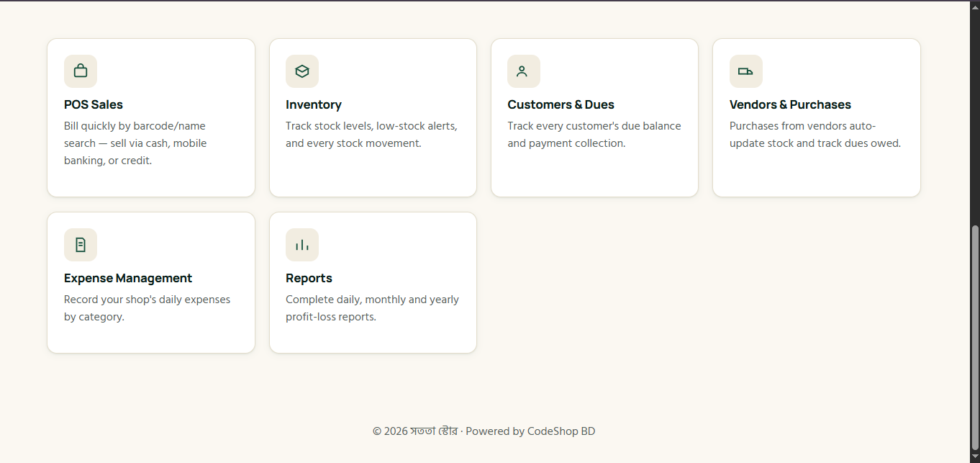This screenshot has height=463, width=980.
Task: Select the Customers & Dues title
Action: (x=561, y=104)
